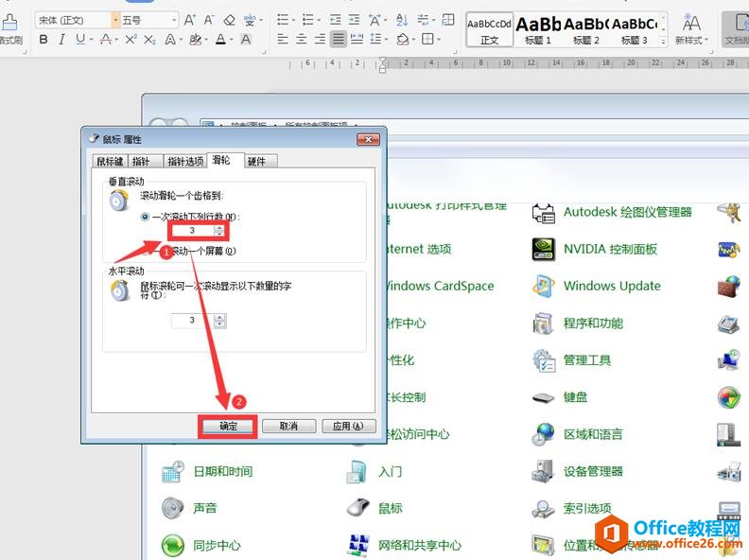Expand the borders dropdown arrow

click(438, 39)
